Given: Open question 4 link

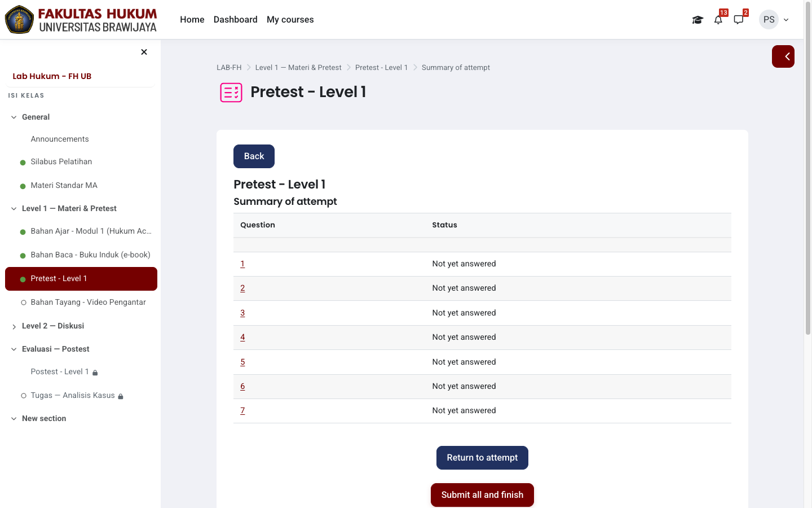Looking at the screenshot, I should tap(242, 337).
